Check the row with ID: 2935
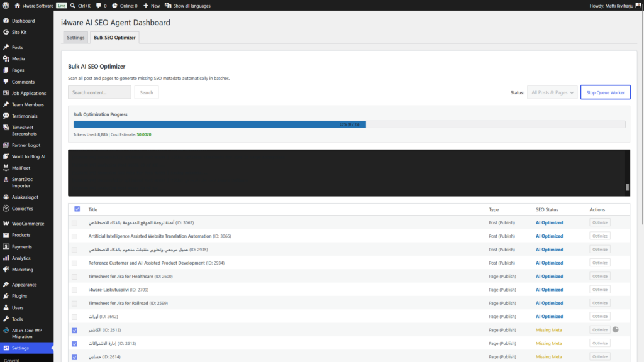 (74, 250)
